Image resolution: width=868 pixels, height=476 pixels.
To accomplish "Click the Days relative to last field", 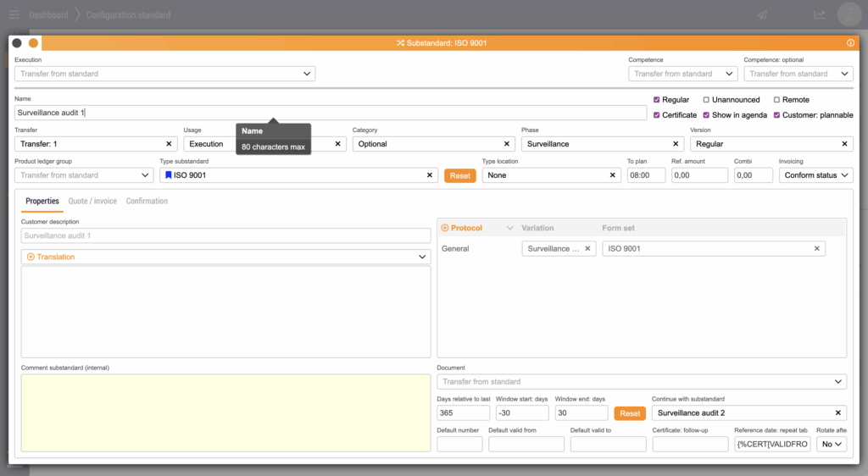I will click(x=463, y=413).
